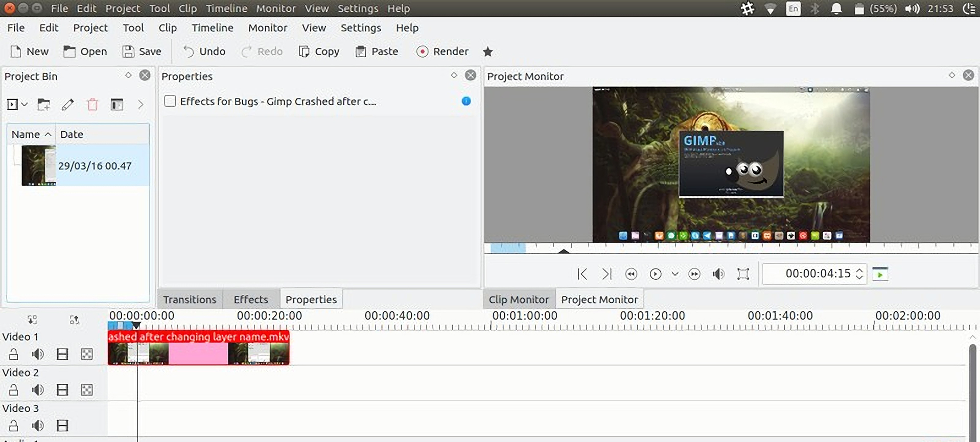Screen dimensions: 980x442
Task: Sort the bin by the Name column
Action: (31, 134)
